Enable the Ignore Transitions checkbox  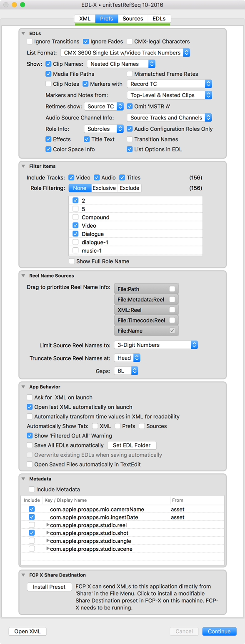point(30,42)
